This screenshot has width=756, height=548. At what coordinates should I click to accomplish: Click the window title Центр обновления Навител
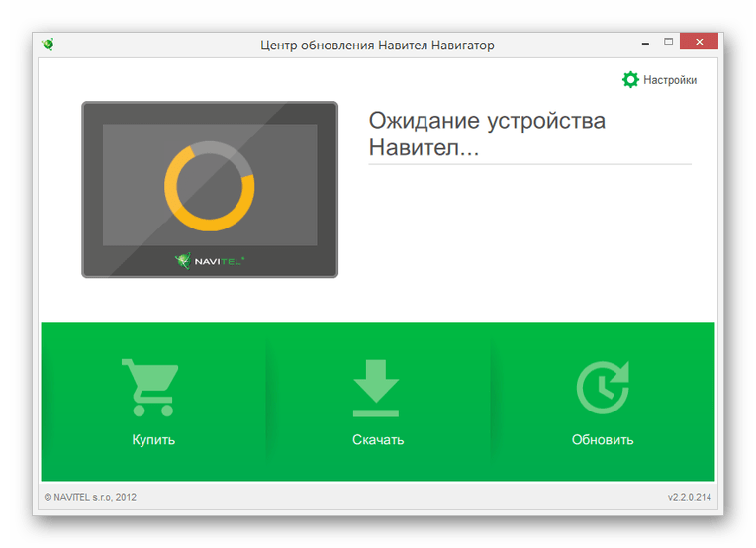[378, 46]
